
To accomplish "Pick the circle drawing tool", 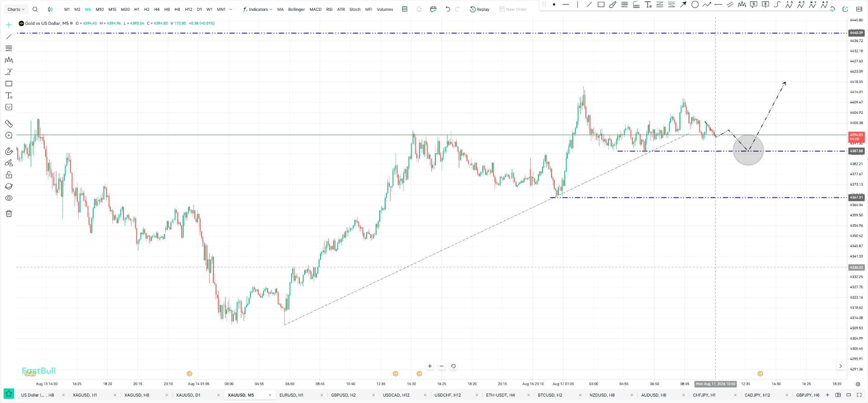I will (695, 5).
